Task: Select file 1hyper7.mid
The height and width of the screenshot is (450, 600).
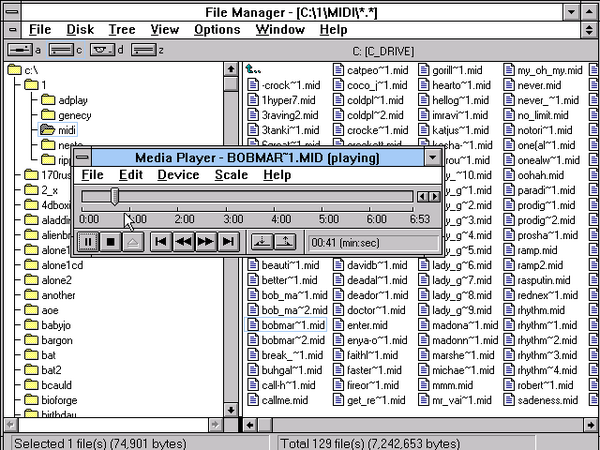Action: tap(282, 100)
